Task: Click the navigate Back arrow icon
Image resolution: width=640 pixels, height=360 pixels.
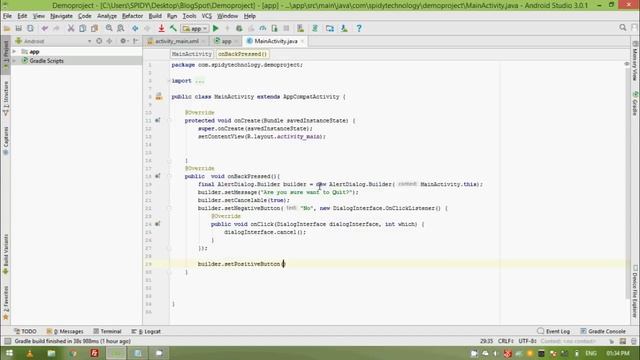Action: click(x=135, y=28)
